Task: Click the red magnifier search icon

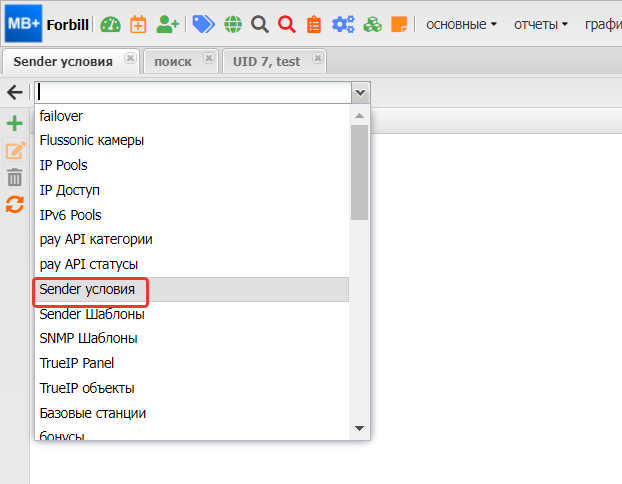Action: [287, 23]
